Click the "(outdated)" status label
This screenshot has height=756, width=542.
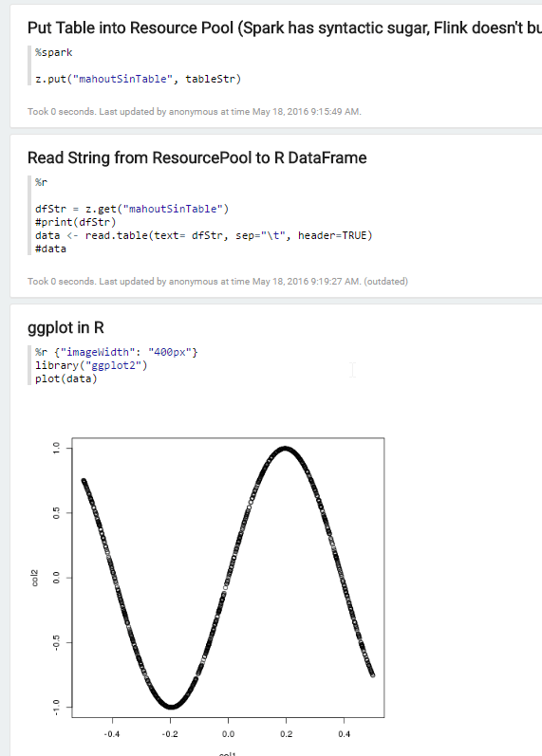(x=385, y=282)
